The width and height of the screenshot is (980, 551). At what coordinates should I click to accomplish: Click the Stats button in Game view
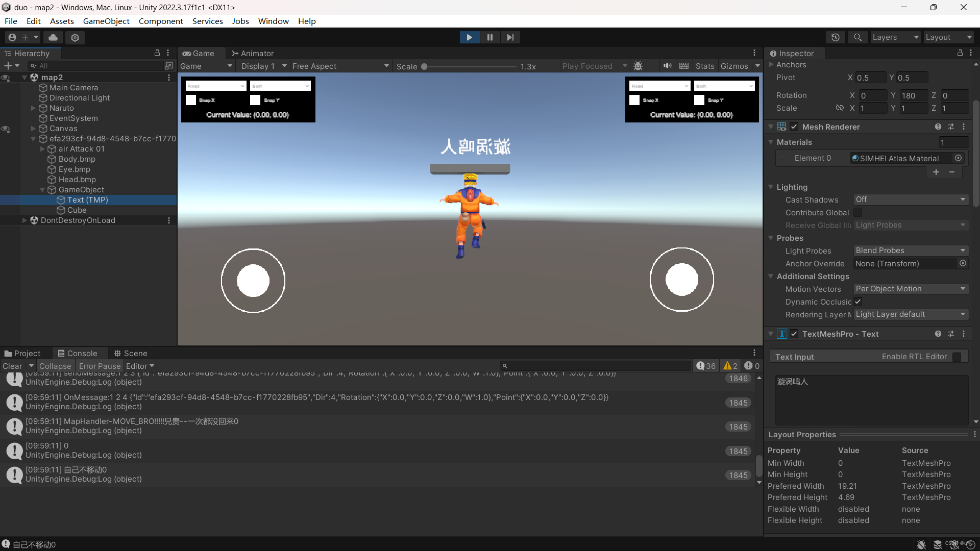pyautogui.click(x=705, y=66)
